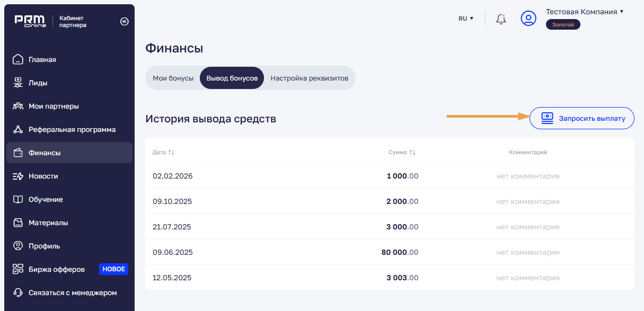Open the Главная home icon
The height and width of the screenshot is (311, 644).
coord(18,59)
